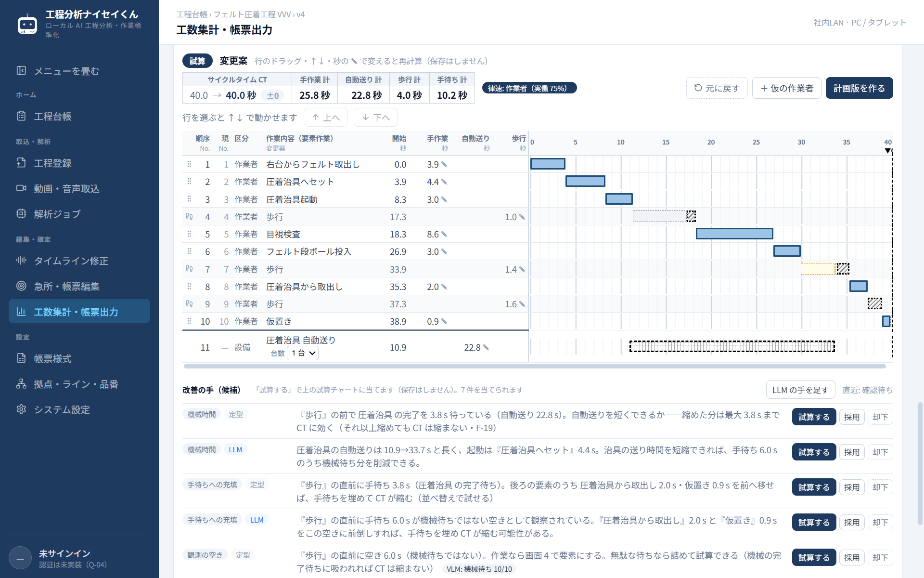Click 却下 for 手待ちへの充填 定型 suggestion
Screen dimensions: 924x578
[880, 487]
